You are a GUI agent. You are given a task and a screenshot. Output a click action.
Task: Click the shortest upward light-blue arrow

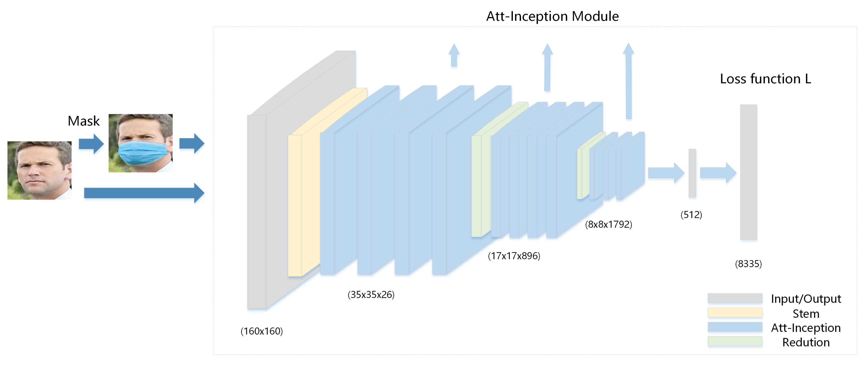[x=454, y=56]
